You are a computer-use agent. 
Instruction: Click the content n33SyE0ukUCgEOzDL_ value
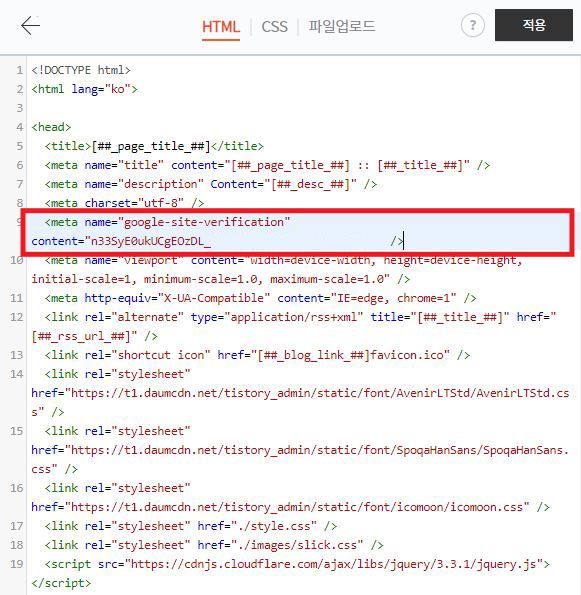pyautogui.click(x=151, y=241)
